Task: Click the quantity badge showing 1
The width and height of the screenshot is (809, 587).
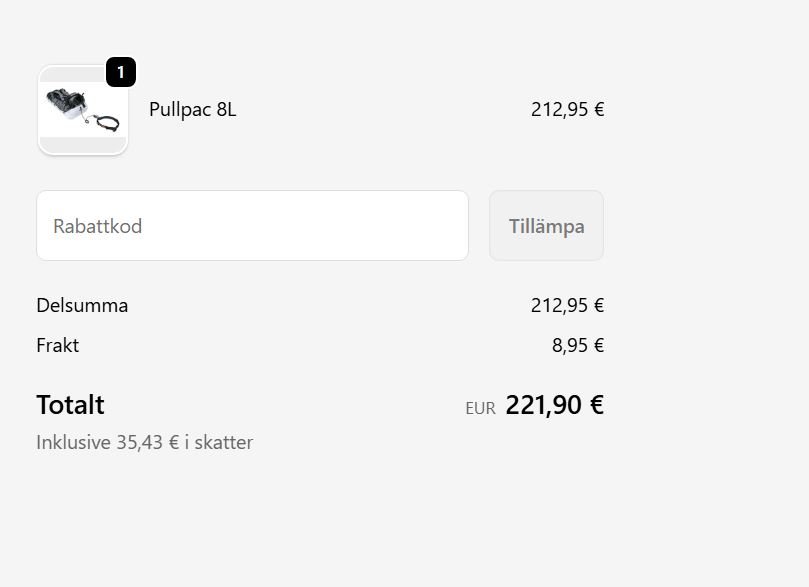Action: pos(121,72)
